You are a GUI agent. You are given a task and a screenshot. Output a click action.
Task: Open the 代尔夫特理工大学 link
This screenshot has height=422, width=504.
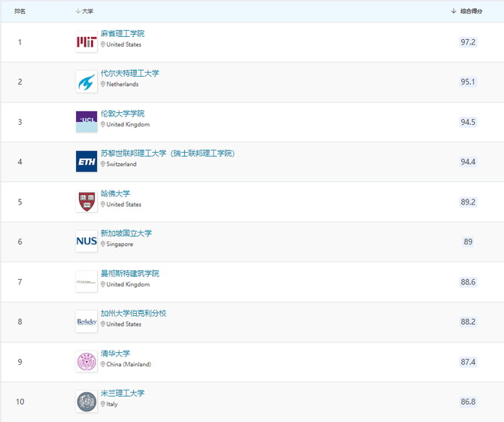tap(130, 73)
